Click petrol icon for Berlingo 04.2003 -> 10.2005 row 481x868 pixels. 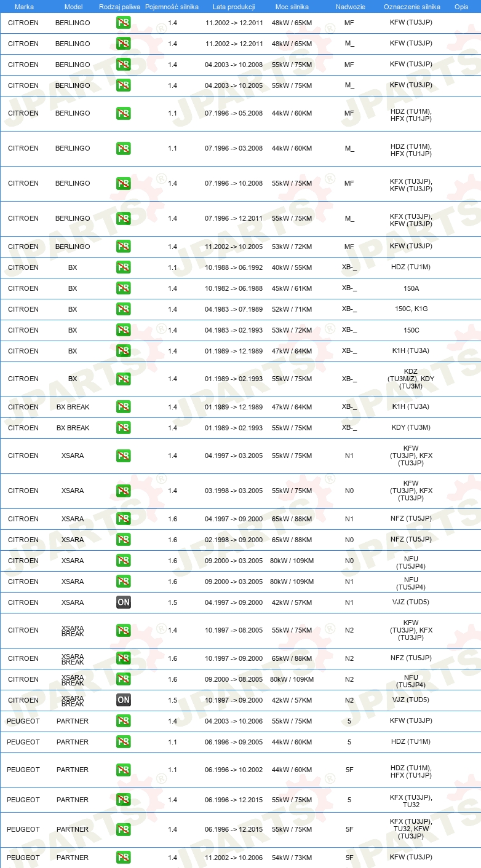click(124, 85)
